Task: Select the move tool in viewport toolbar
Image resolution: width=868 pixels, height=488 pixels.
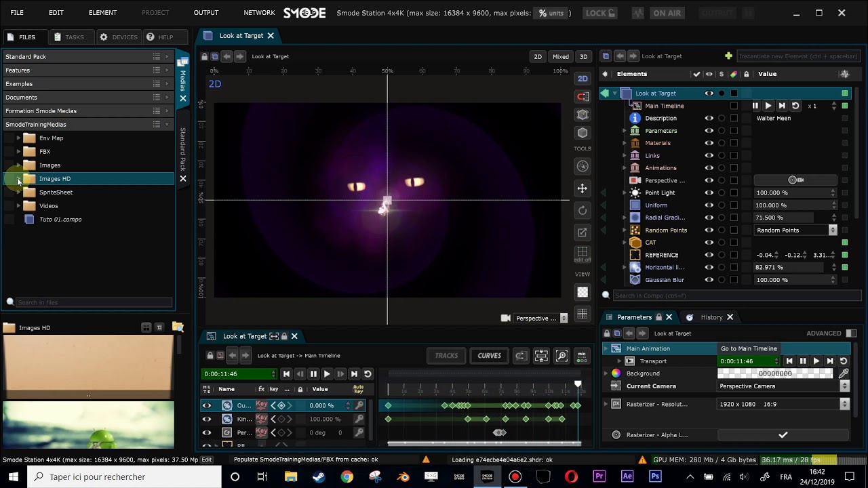Action: coord(583,188)
